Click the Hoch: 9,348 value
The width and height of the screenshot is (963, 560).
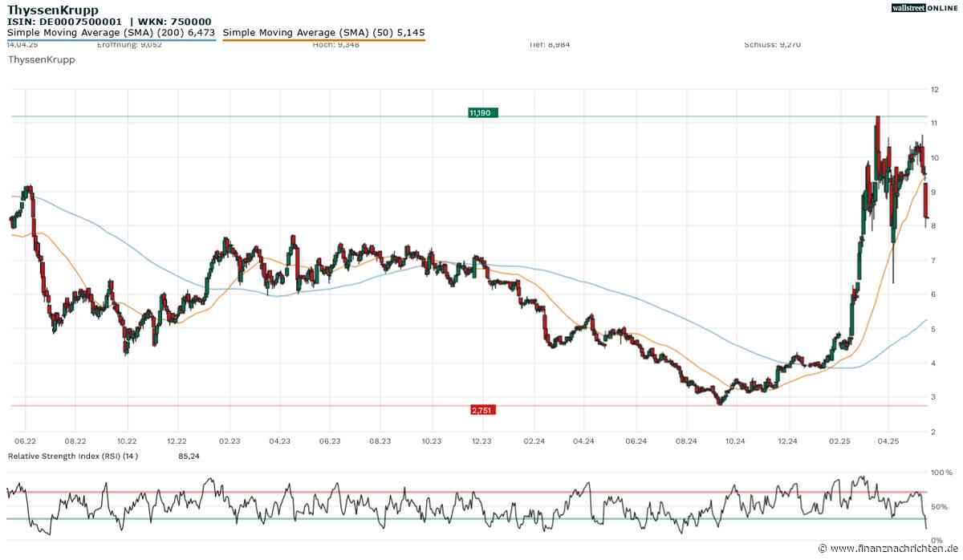[335, 45]
